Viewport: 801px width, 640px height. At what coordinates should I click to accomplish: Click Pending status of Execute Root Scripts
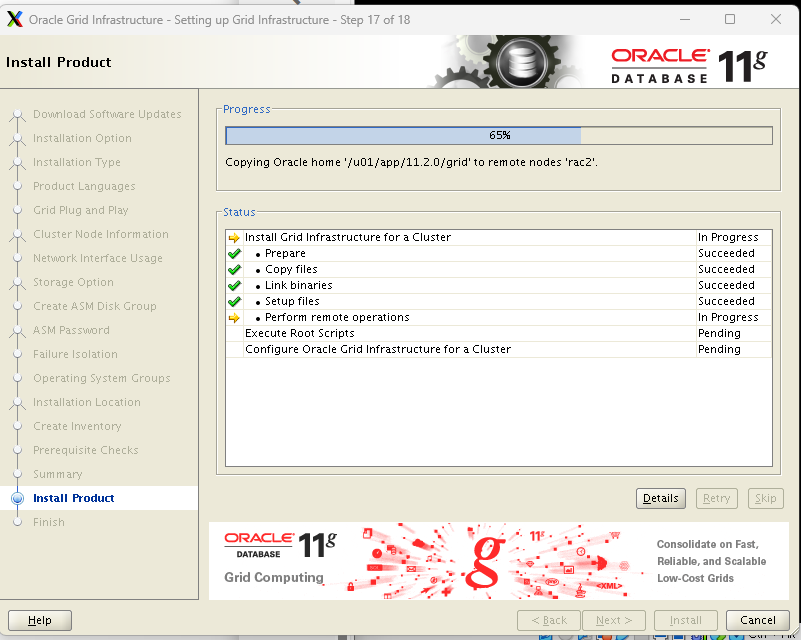click(x=719, y=333)
